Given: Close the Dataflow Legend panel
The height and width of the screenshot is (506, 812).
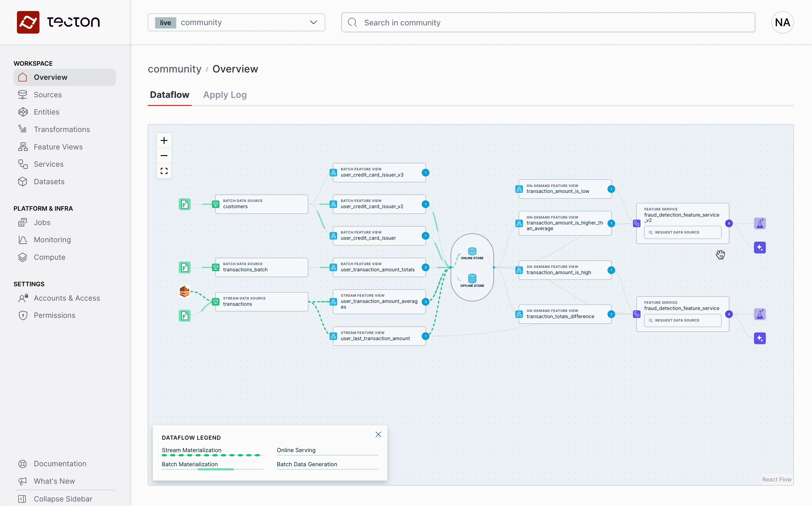Looking at the screenshot, I should point(378,434).
